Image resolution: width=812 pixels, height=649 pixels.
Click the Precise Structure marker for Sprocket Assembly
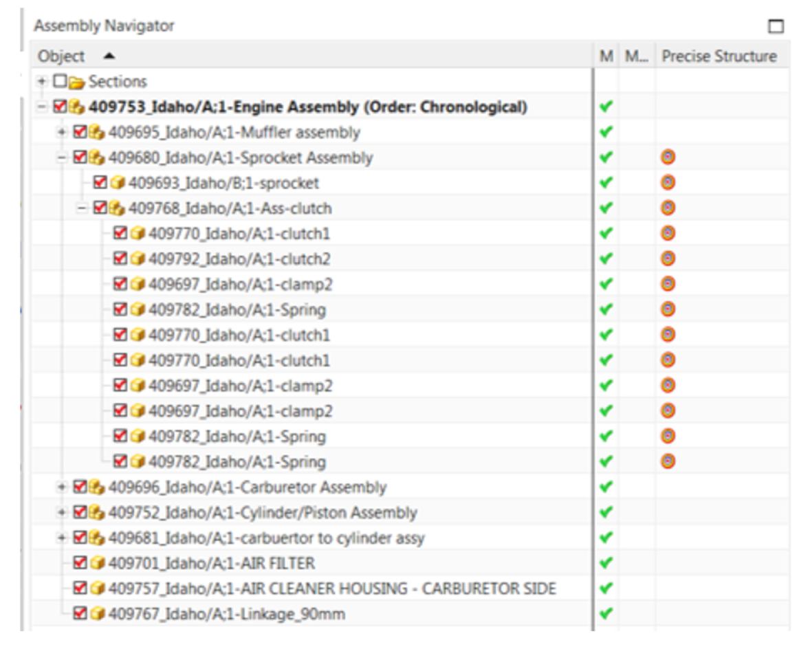[x=668, y=157]
